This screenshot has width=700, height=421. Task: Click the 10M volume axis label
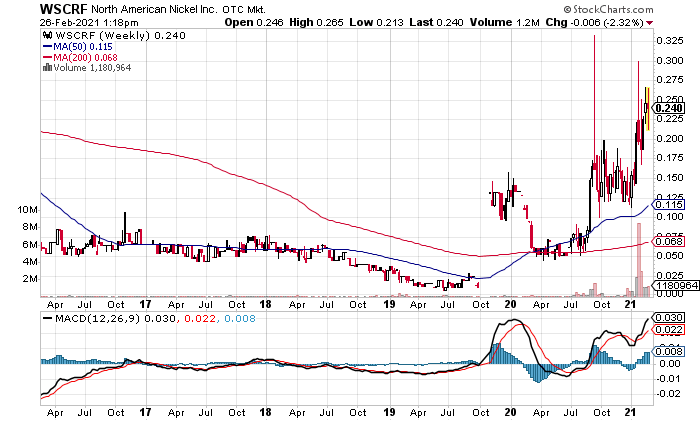pos(28,210)
